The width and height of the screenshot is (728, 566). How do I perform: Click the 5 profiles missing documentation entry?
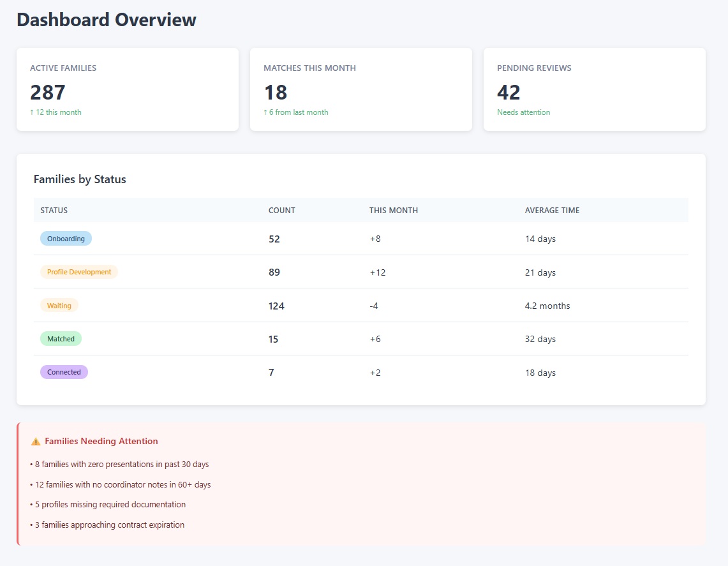pyautogui.click(x=107, y=504)
